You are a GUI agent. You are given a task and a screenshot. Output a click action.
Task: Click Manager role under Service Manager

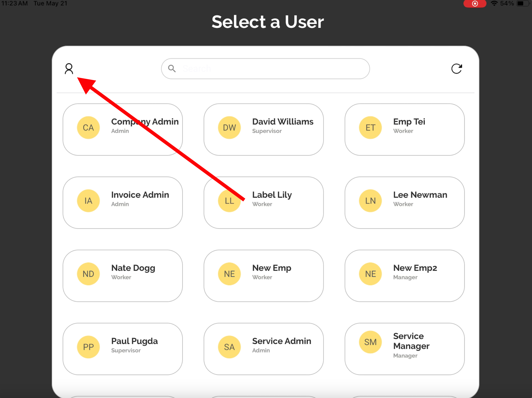pos(405,355)
